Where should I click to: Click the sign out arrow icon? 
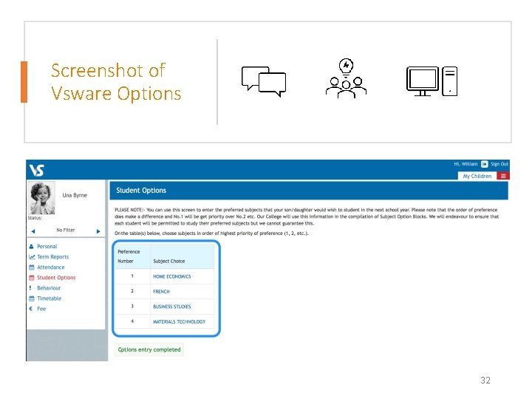[x=484, y=164]
